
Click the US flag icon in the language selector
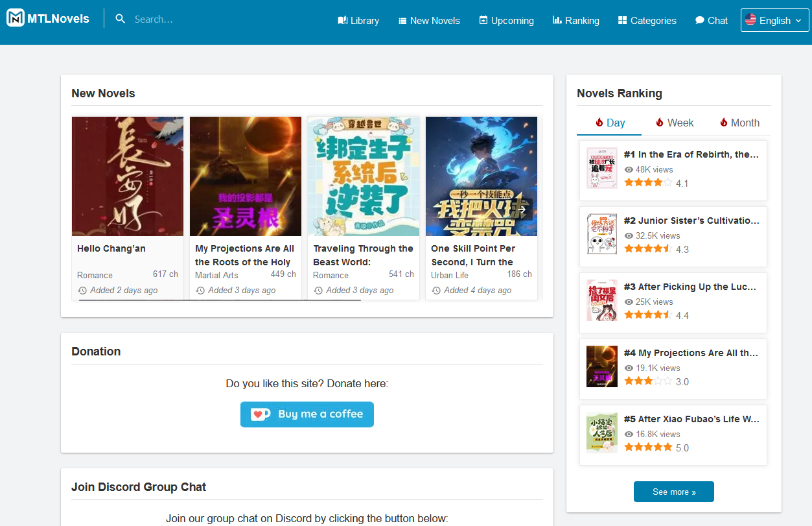click(x=751, y=19)
